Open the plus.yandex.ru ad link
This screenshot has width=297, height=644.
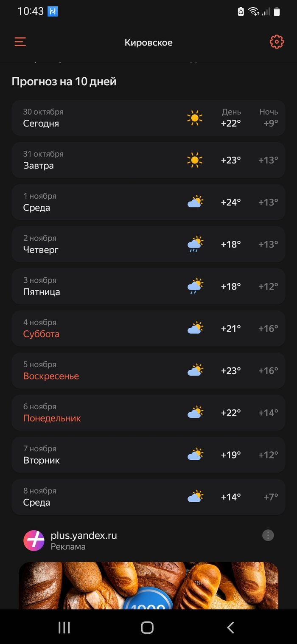pos(84,536)
